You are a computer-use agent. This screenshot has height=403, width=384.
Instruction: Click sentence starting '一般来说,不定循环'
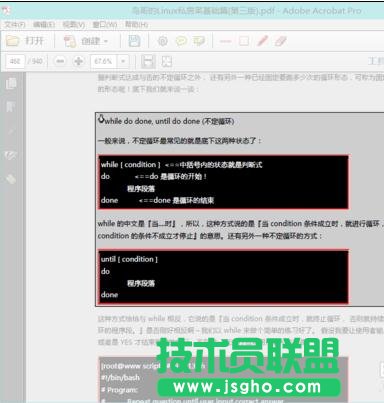(180, 141)
